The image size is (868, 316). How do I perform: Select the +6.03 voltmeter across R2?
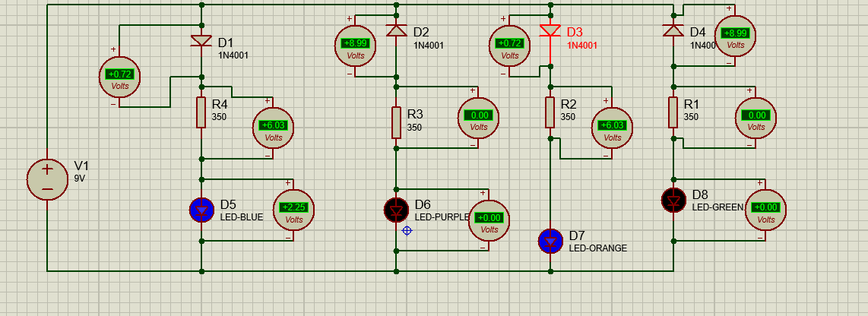tap(613, 128)
